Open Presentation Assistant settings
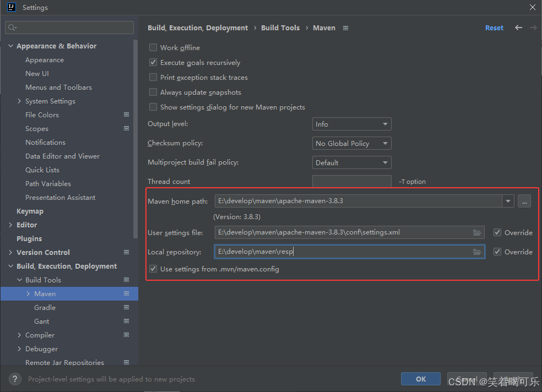The height and width of the screenshot is (392, 542). [60, 198]
